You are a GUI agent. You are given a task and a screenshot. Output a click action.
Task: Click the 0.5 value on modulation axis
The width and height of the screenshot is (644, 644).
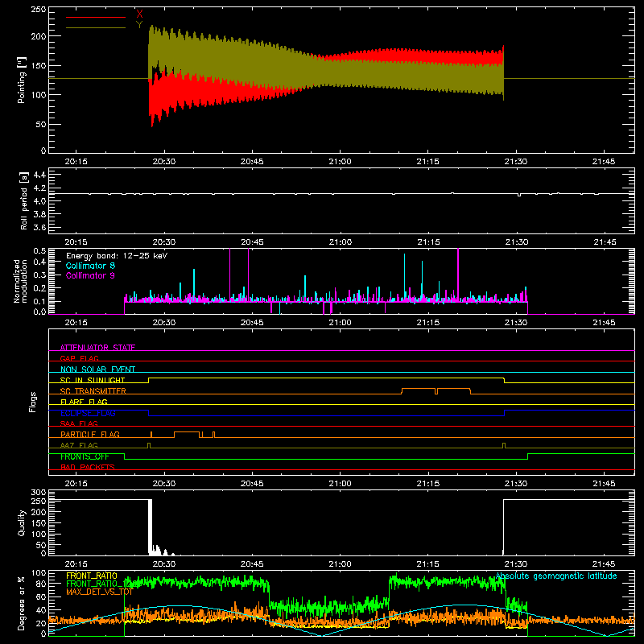[39, 251]
